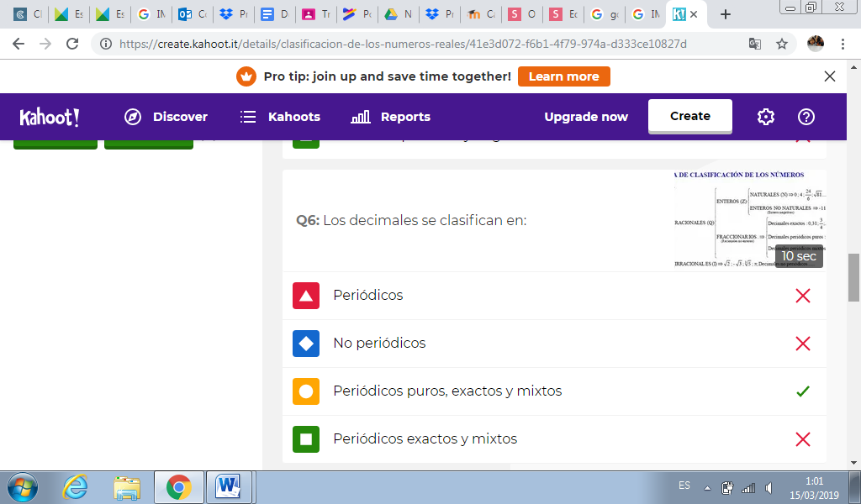Click red triangle answer icon for Periódicos
861x504 pixels.
pyautogui.click(x=306, y=296)
